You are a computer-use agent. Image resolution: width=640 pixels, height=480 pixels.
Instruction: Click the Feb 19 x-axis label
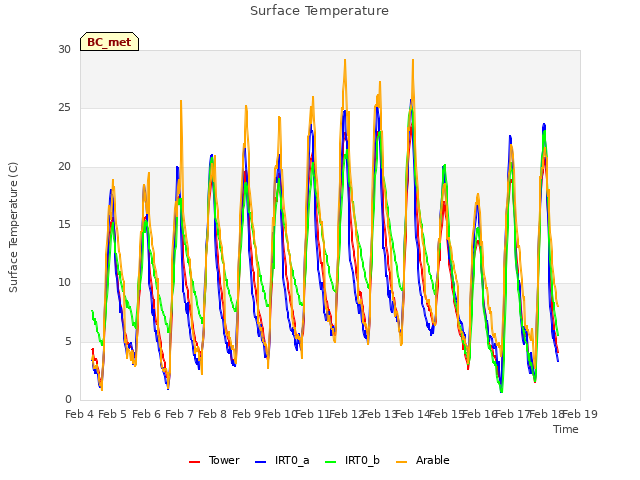click(580, 414)
